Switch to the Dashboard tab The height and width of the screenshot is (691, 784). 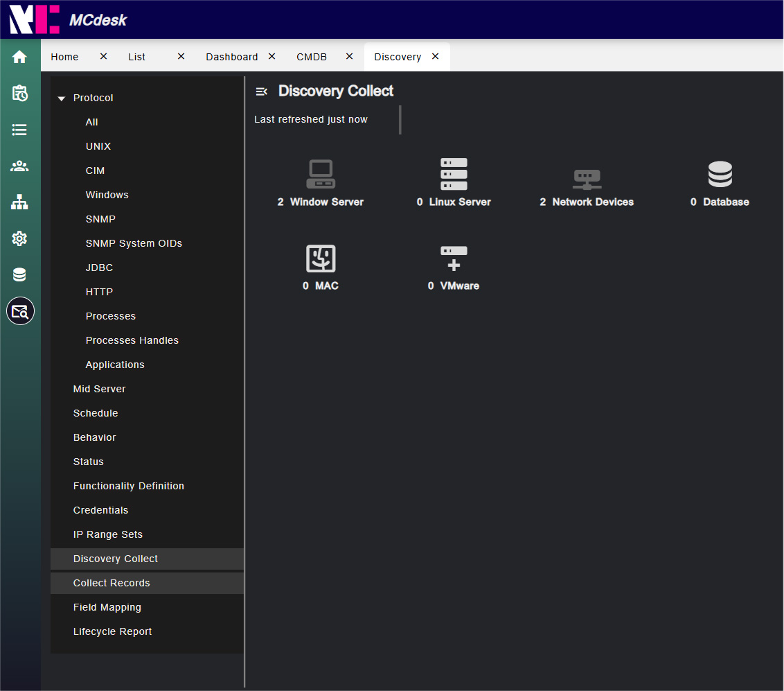pyautogui.click(x=231, y=57)
